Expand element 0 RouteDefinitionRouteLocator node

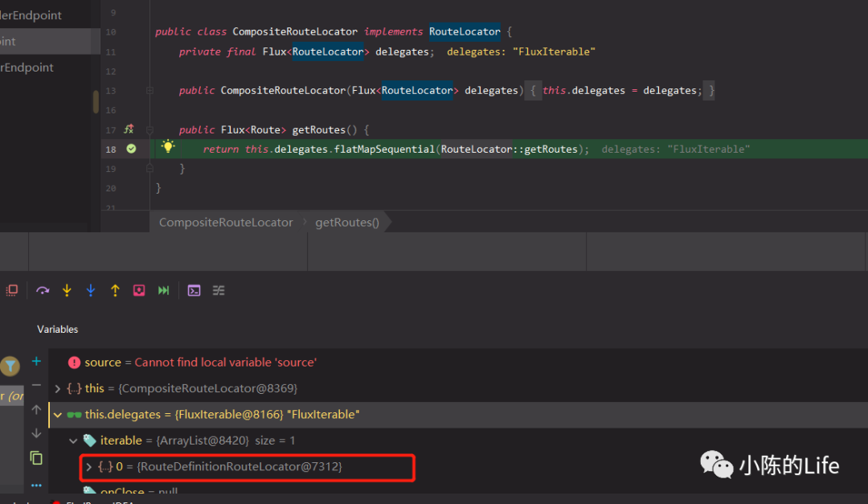click(88, 467)
